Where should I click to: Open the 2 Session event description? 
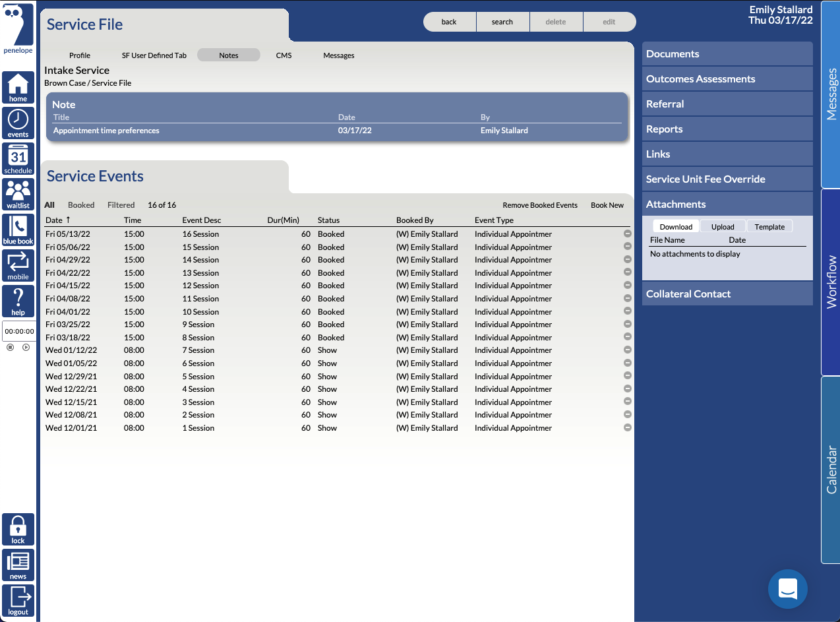198,415
